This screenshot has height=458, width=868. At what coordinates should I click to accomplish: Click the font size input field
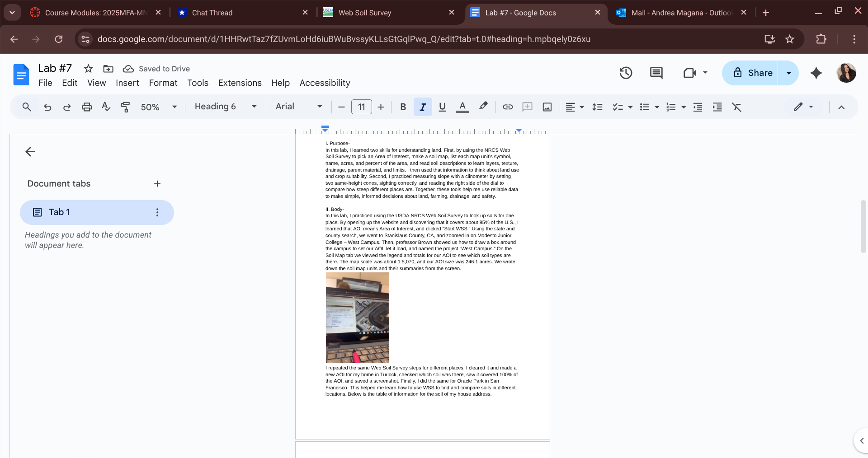point(361,107)
